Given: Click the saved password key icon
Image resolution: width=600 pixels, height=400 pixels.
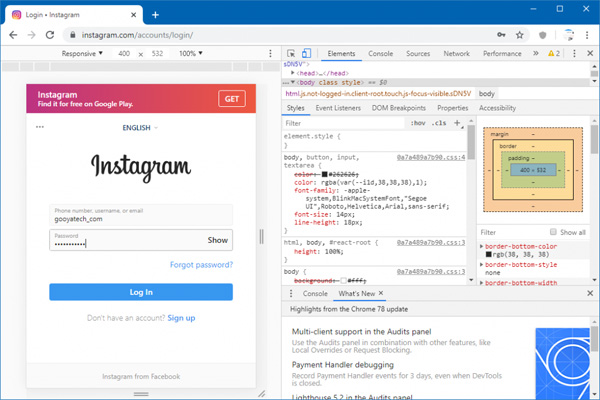Looking at the screenshot, I should coord(501,35).
